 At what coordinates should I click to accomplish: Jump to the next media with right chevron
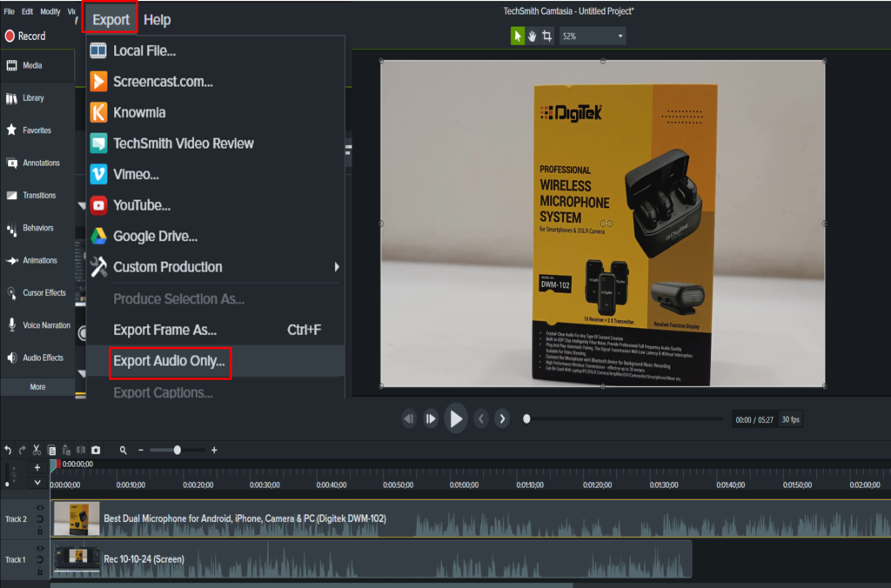[x=502, y=419]
